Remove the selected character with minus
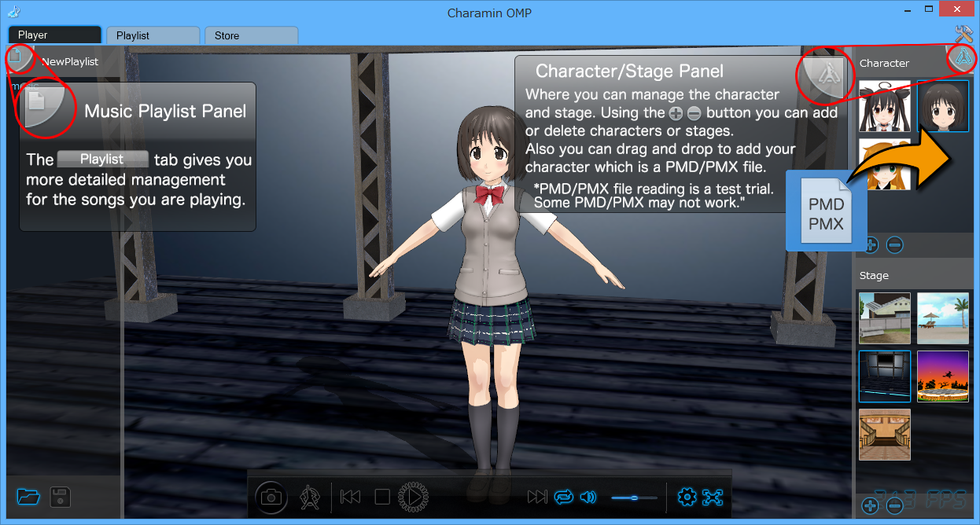980x525 pixels. click(894, 244)
